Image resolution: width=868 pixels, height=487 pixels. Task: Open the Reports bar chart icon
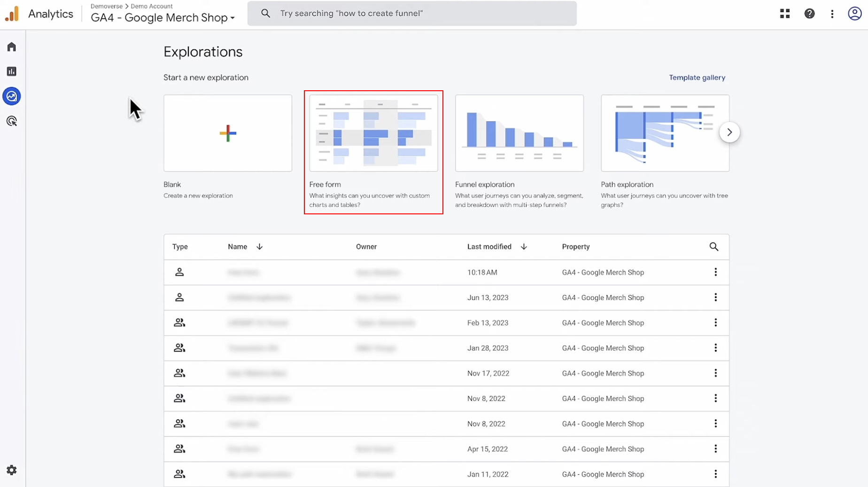12,71
